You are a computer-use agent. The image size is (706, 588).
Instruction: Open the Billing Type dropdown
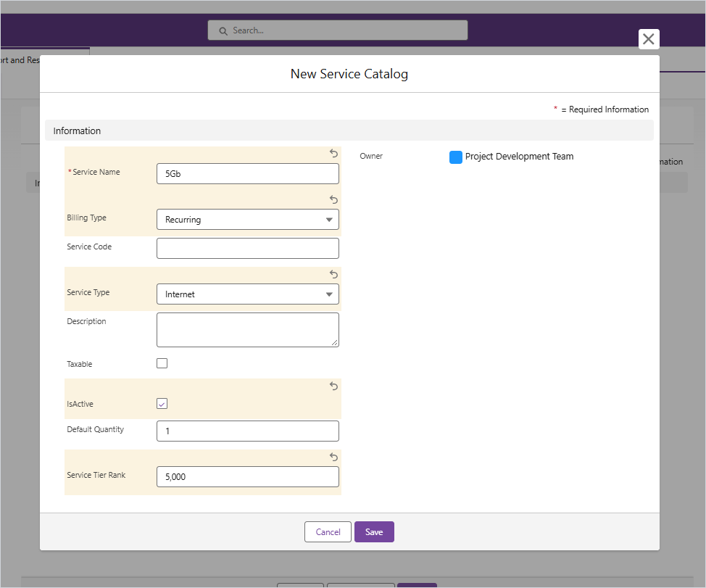(x=248, y=219)
